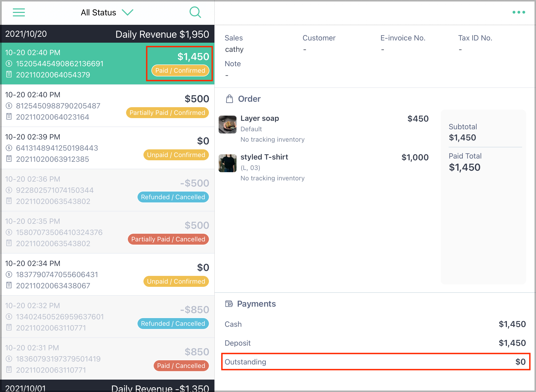Select the $500 Partially Paid / Confirmed order
The image size is (536, 392).
[x=107, y=106]
